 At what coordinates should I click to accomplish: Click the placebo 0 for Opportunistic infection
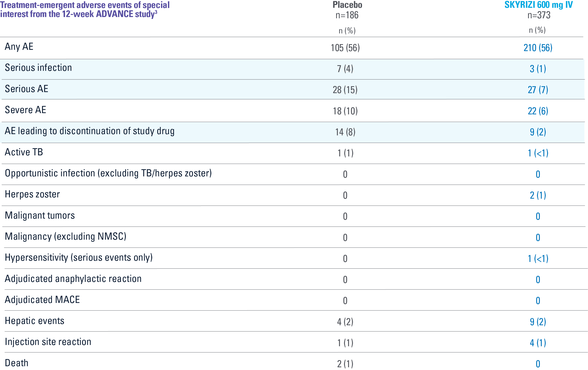pos(345,174)
